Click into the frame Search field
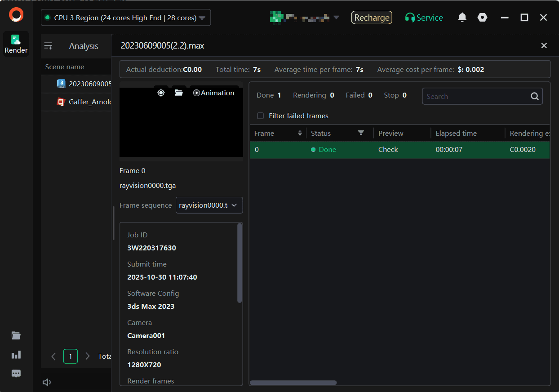The width and height of the screenshot is (559, 392). coord(475,96)
